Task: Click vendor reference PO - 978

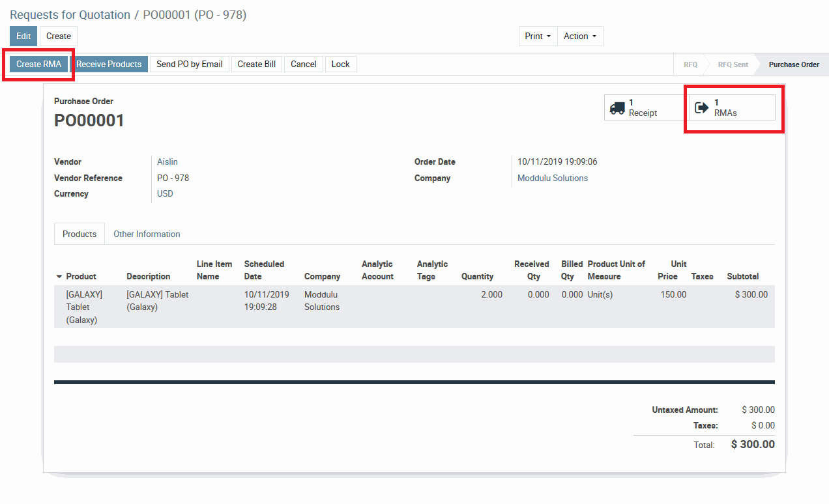Action: click(x=173, y=178)
